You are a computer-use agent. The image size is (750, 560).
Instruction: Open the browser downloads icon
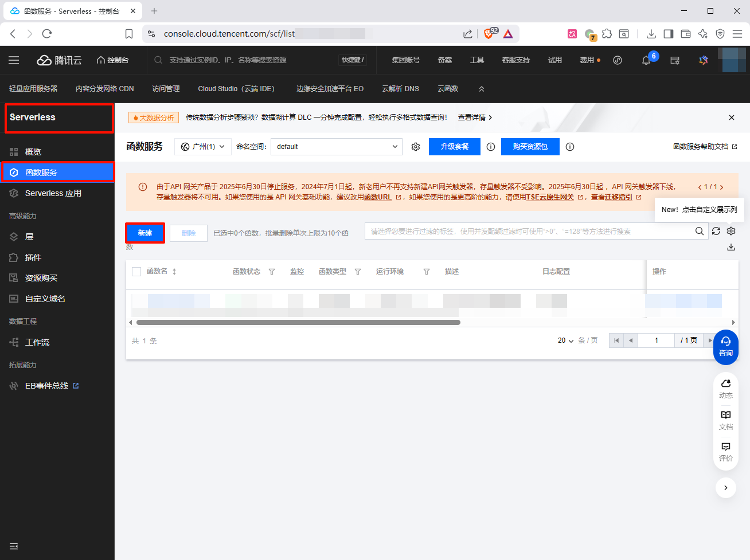coord(651,34)
